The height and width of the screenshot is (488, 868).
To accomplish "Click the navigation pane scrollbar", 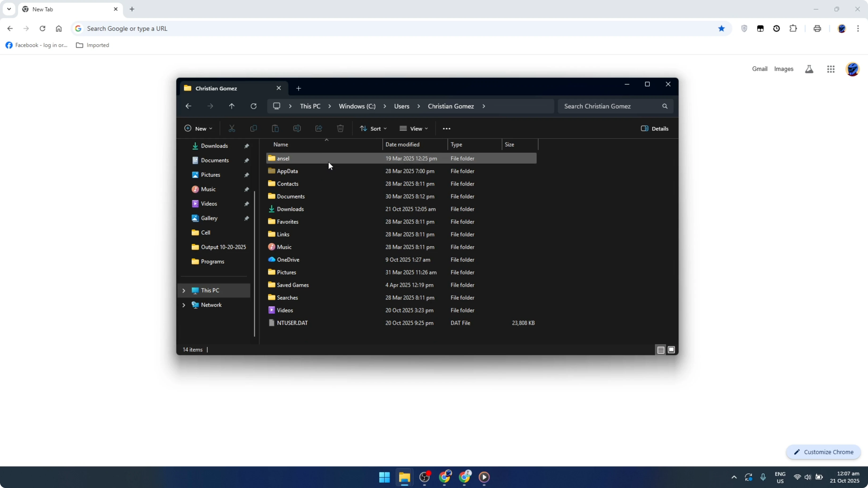I will point(255,264).
